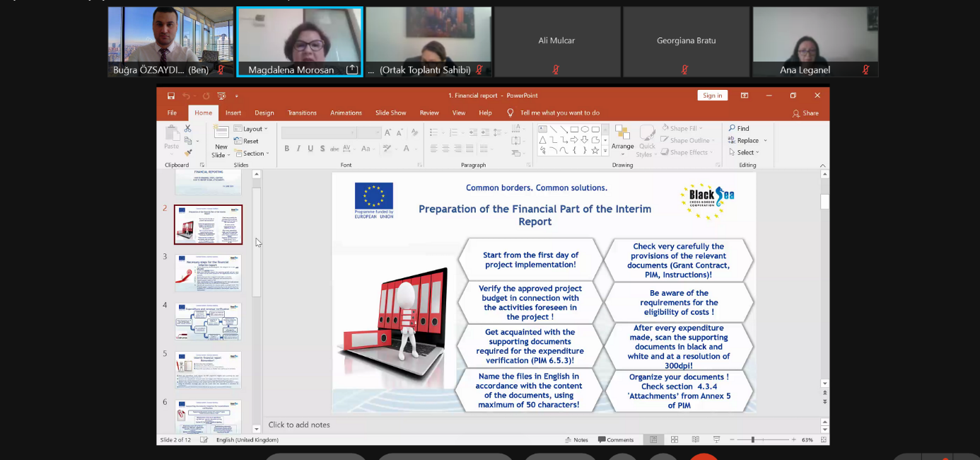Click the Sign in button
Viewport: 980px width, 460px height.
tap(712, 96)
